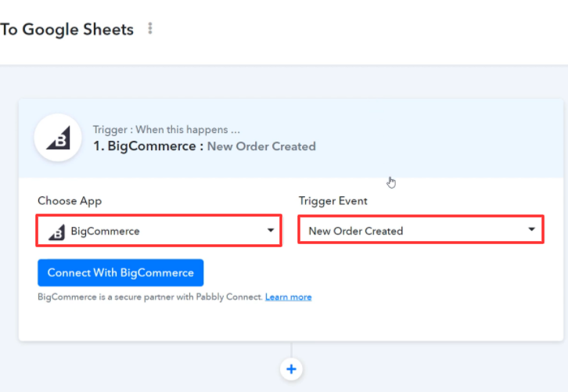Click the BigCommerce logo in the trigger header

[x=58, y=138]
